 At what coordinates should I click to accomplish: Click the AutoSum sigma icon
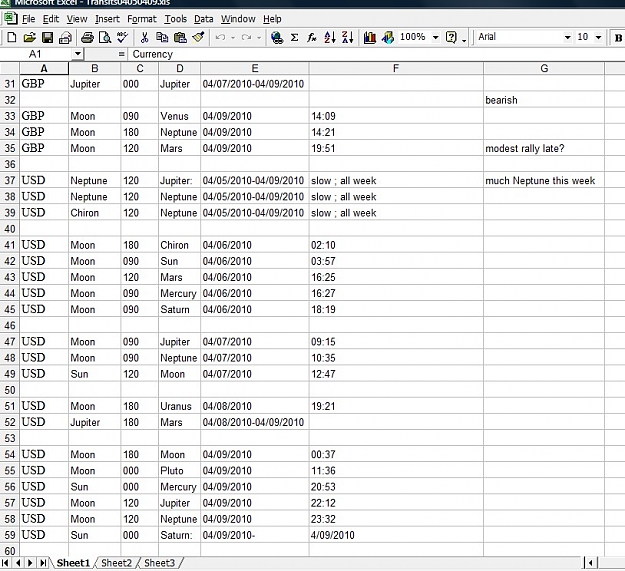(295, 37)
